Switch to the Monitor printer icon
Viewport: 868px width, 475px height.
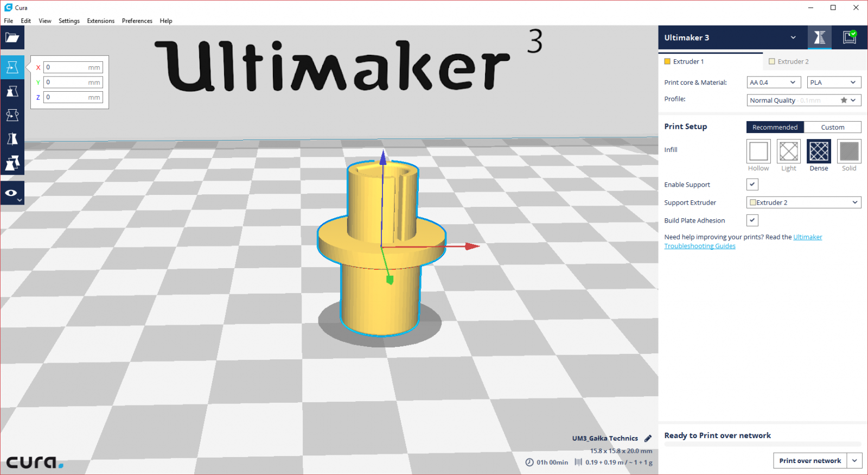(x=850, y=37)
